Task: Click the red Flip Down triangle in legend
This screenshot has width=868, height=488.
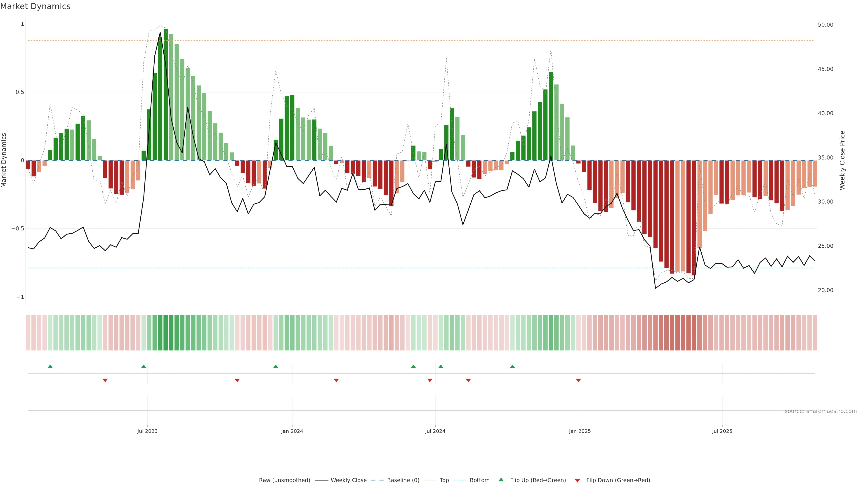Action: [577, 480]
